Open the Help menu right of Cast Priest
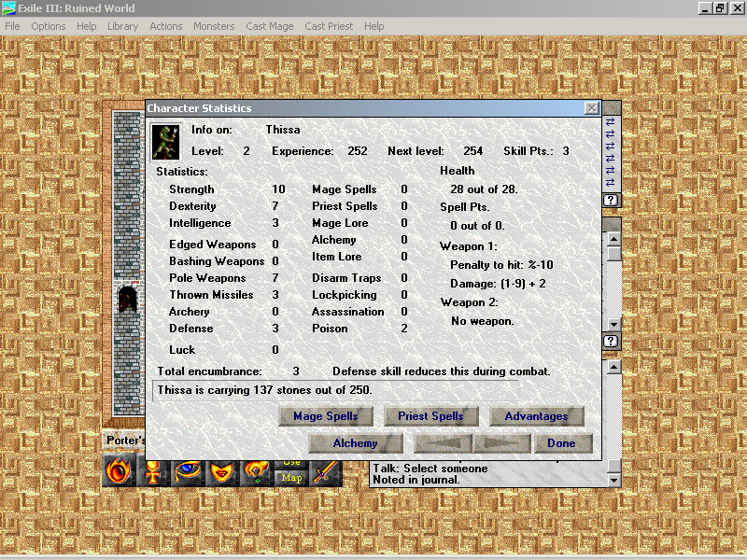The width and height of the screenshot is (747, 560). point(374,26)
